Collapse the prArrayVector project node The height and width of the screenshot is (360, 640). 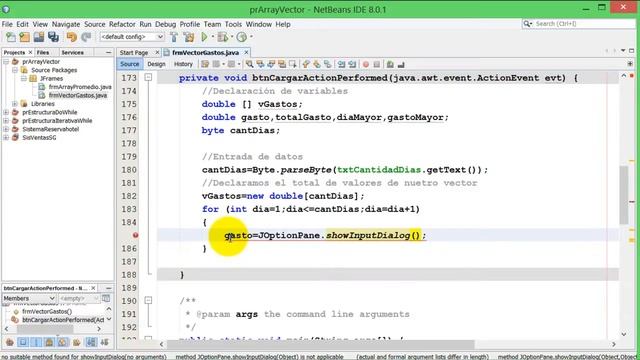(6, 62)
